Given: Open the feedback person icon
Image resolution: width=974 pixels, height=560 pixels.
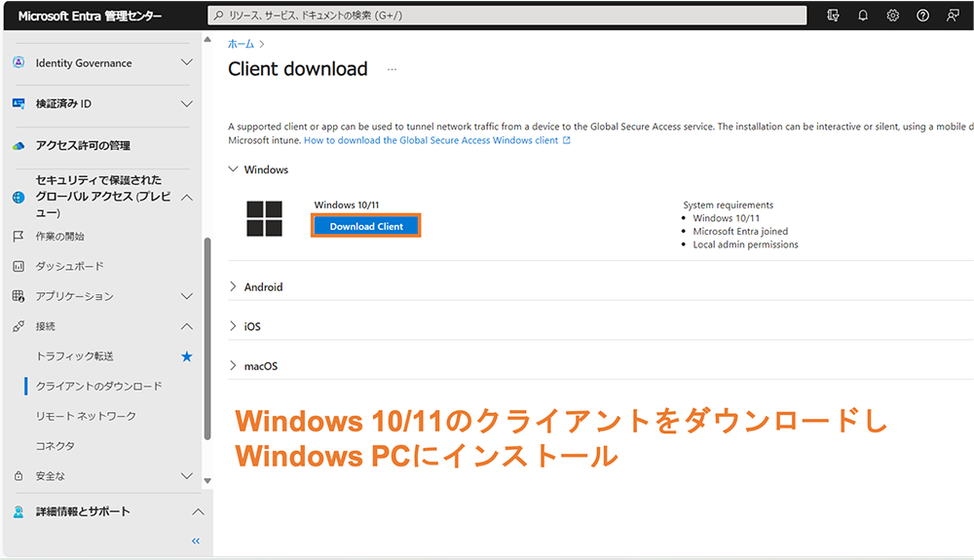Looking at the screenshot, I should coord(953,16).
